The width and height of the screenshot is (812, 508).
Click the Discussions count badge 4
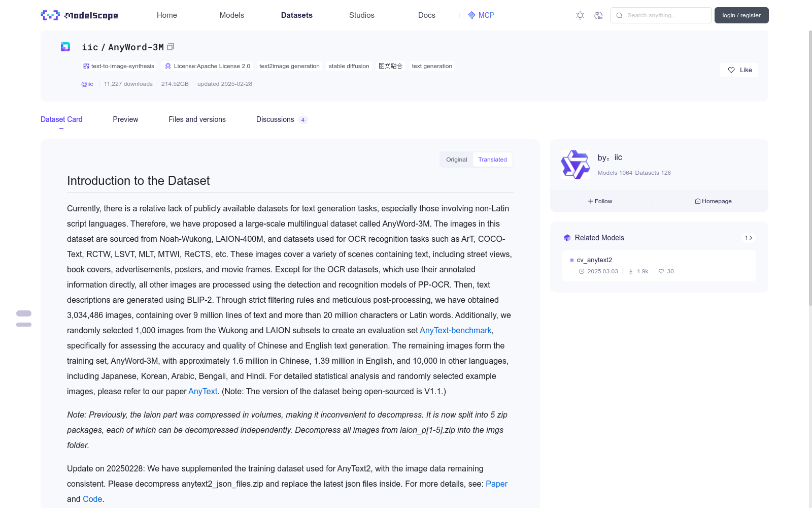tap(303, 120)
